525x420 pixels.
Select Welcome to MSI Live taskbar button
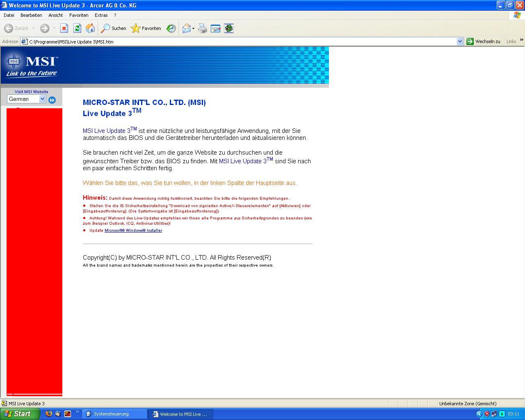(180, 414)
